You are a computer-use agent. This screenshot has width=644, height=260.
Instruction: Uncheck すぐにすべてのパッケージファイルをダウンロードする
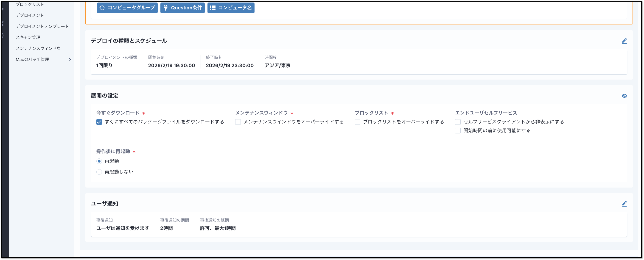pos(99,122)
